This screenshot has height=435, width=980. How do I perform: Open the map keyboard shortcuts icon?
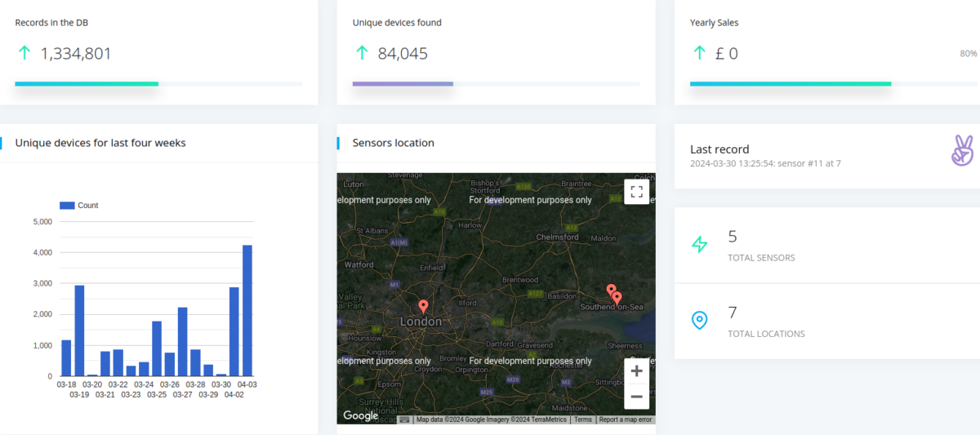404,419
